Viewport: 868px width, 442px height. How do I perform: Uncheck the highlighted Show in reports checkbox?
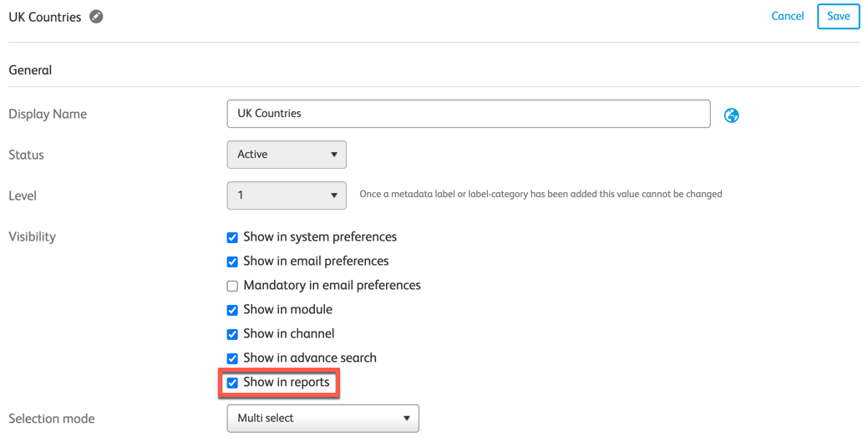coord(232,384)
